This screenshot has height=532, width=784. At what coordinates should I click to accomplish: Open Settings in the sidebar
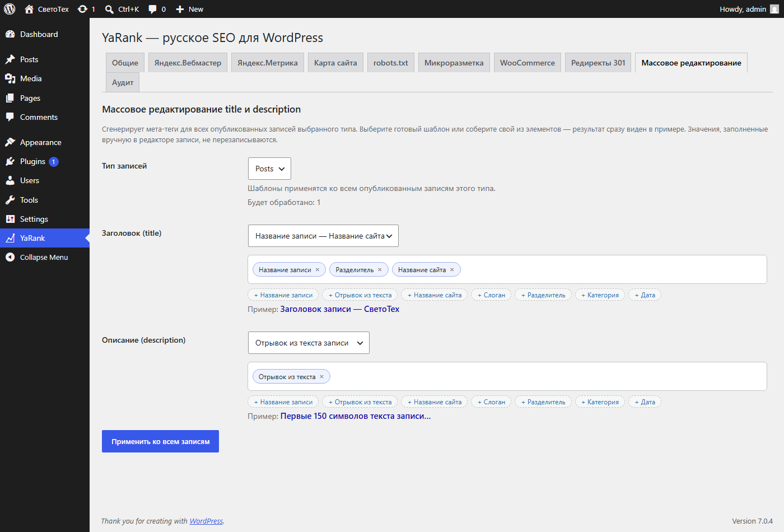pyautogui.click(x=45, y=219)
